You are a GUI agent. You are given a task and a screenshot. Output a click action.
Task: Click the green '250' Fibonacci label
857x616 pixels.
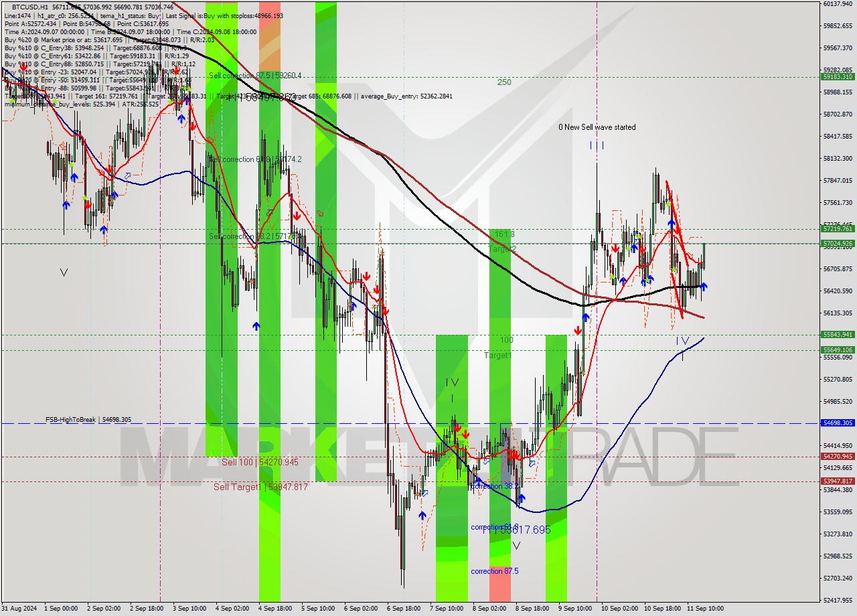(x=504, y=82)
